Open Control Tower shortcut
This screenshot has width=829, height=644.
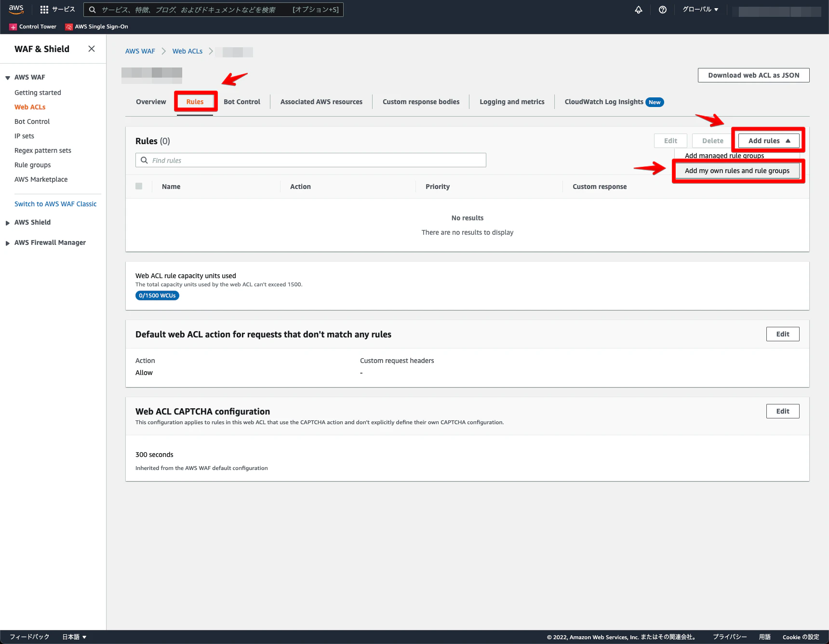tap(33, 27)
